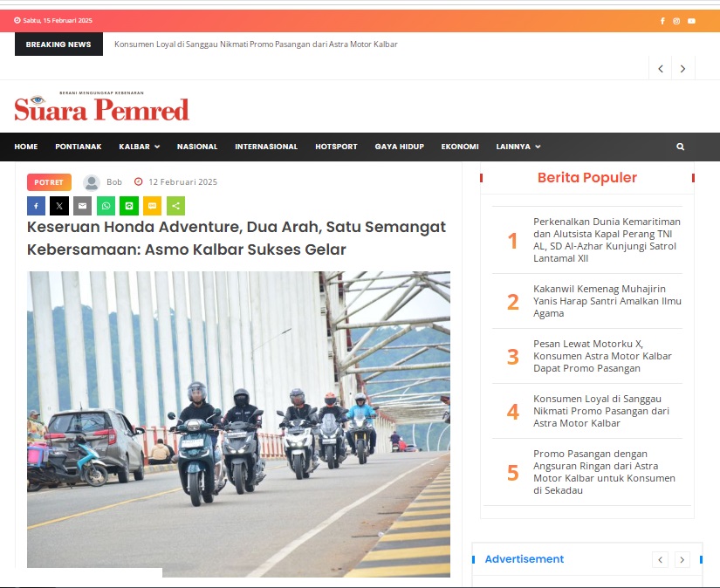Share article via yellow SMS icon
Screen dimensions: 720x588
click(x=153, y=206)
